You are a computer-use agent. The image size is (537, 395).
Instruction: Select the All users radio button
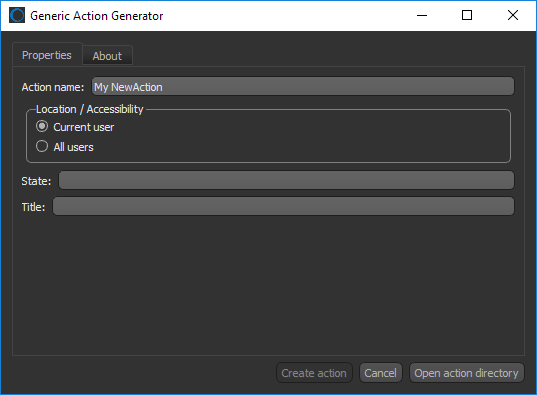point(42,146)
